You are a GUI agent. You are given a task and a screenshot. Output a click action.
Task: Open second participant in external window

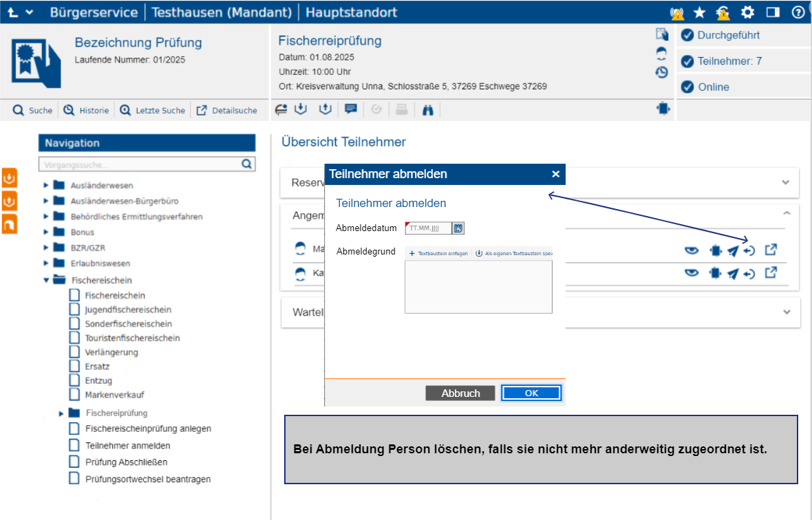tap(771, 274)
